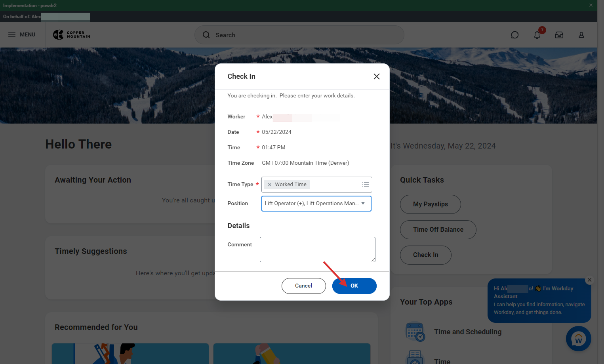Click the Awaiting Your Action heading
Image resolution: width=604 pixels, height=364 pixels.
tap(93, 180)
